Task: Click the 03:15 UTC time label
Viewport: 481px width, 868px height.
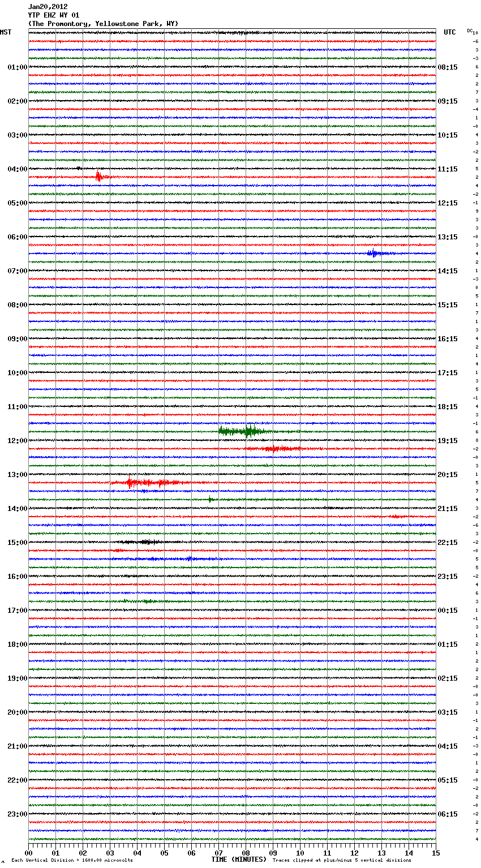Action: 448,712
